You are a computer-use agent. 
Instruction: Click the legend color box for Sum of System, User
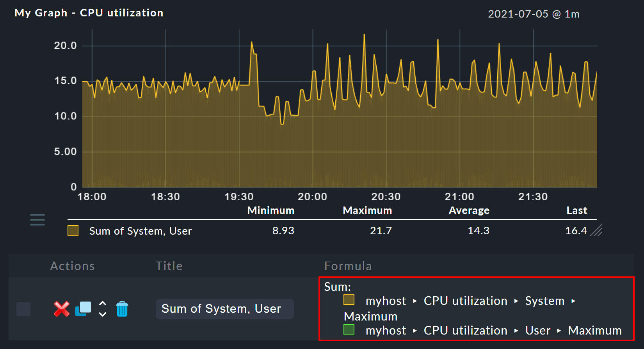click(x=73, y=231)
